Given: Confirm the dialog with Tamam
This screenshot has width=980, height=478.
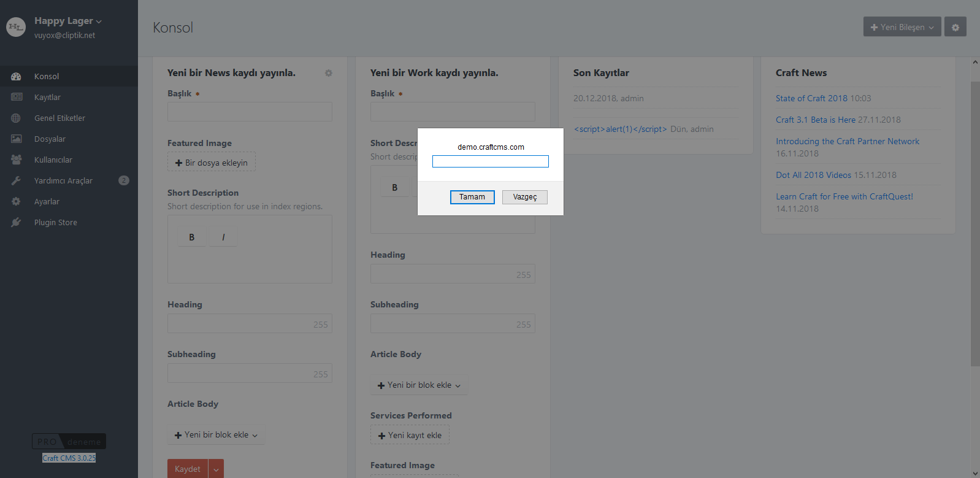Looking at the screenshot, I should 472,197.
